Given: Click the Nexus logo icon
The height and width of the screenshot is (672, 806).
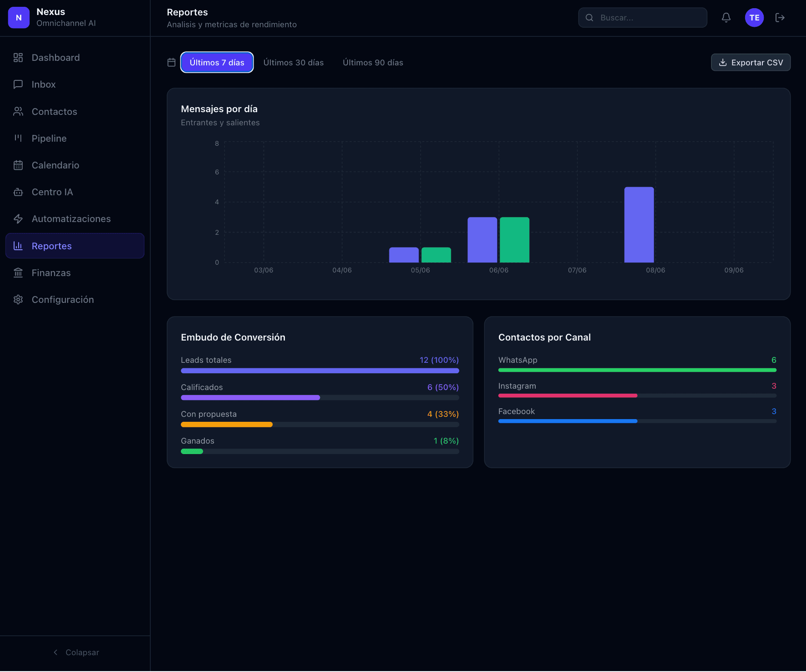Looking at the screenshot, I should 19,18.
